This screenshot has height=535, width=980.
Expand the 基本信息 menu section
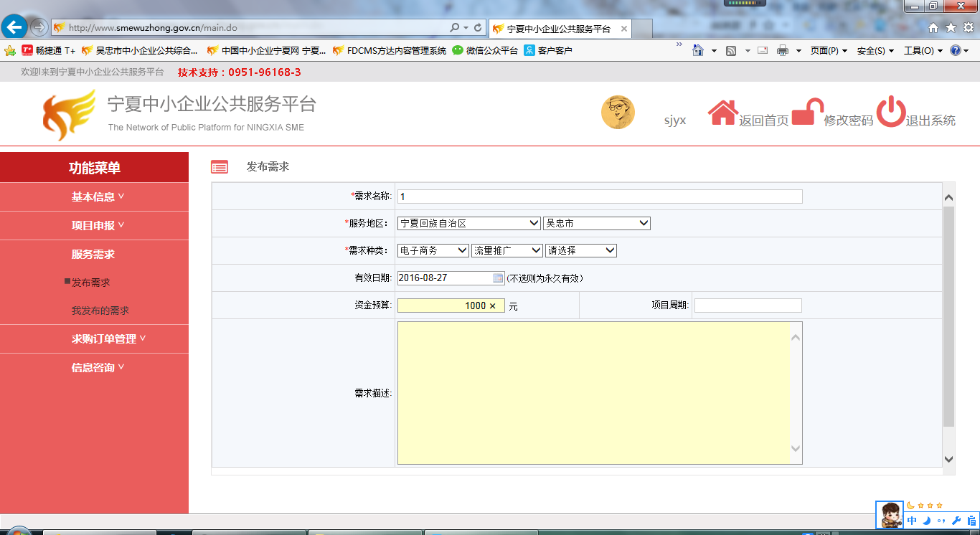(x=98, y=197)
